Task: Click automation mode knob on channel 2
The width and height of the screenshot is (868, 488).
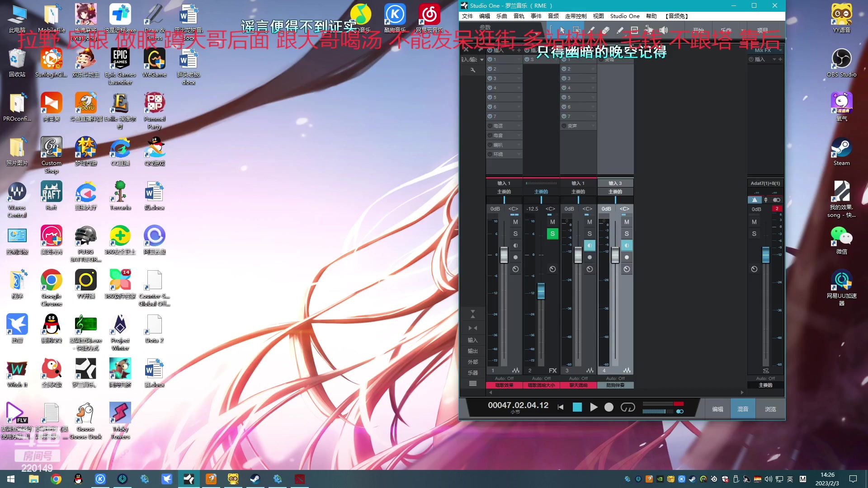Action: point(552,269)
